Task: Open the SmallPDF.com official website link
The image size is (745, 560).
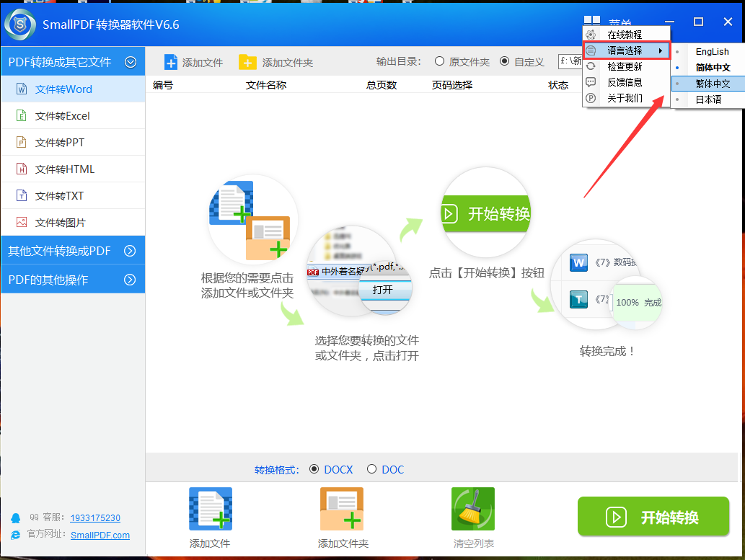Action: [x=100, y=535]
